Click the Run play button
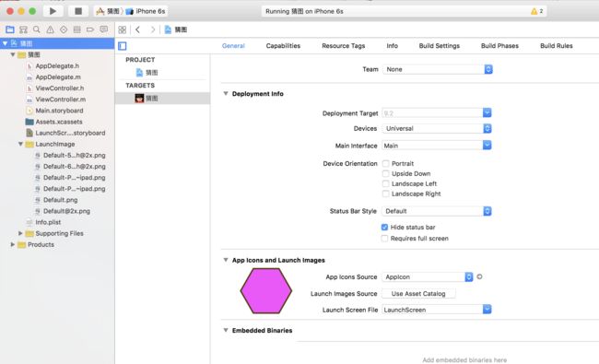This screenshot has height=364, width=599. pos(53,11)
